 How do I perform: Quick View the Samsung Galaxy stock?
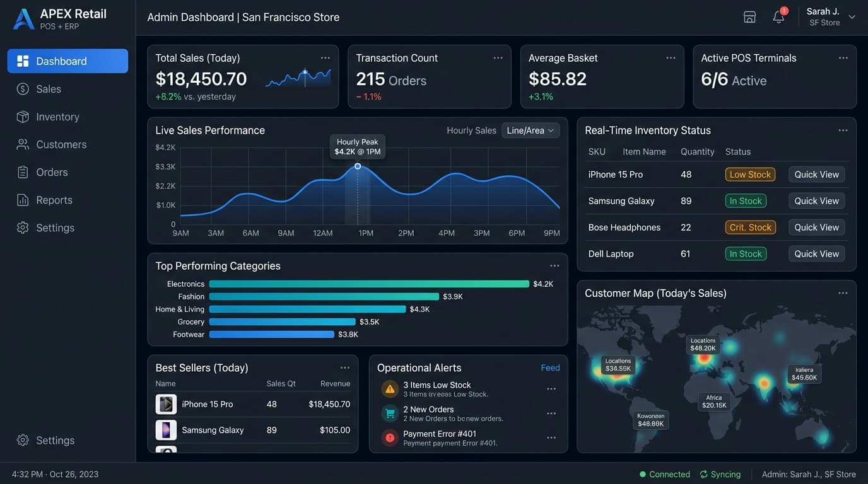click(817, 201)
